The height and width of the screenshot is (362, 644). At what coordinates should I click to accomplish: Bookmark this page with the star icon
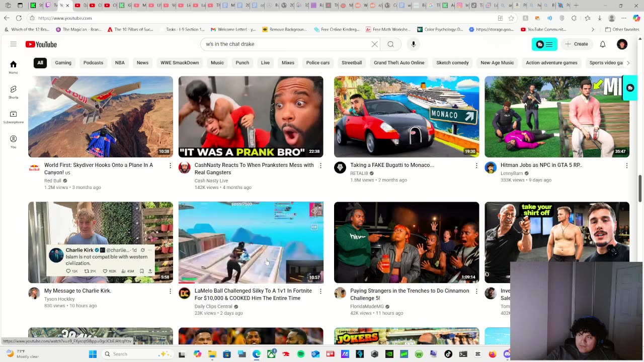[x=511, y=18]
